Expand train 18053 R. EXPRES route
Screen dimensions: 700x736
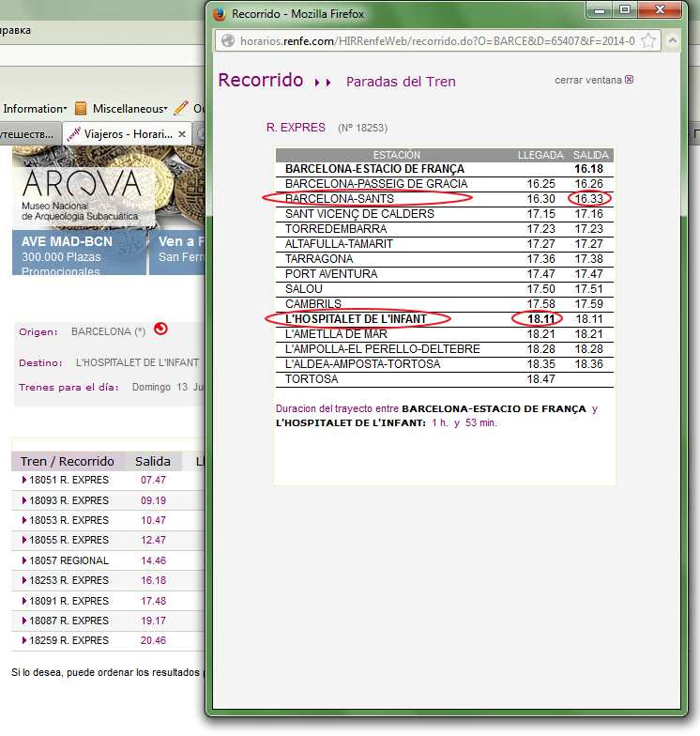[x=24, y=520]
